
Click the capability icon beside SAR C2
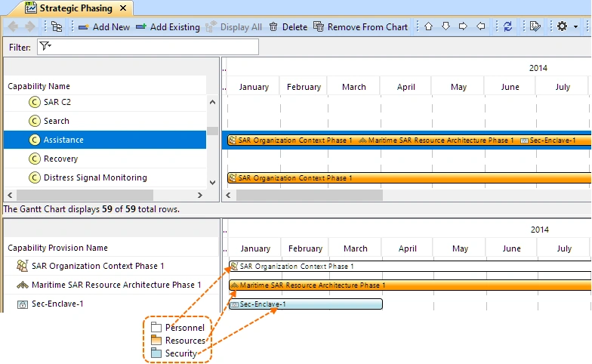click(35, 102)
